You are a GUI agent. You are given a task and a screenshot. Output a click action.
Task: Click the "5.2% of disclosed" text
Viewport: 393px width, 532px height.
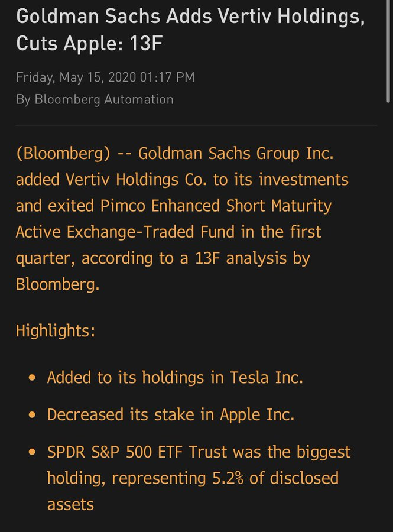(x=275, y=478)
